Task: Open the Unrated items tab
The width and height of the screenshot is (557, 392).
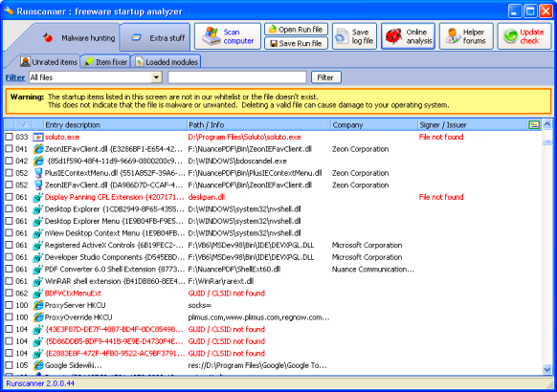Action: coord(49,62)
